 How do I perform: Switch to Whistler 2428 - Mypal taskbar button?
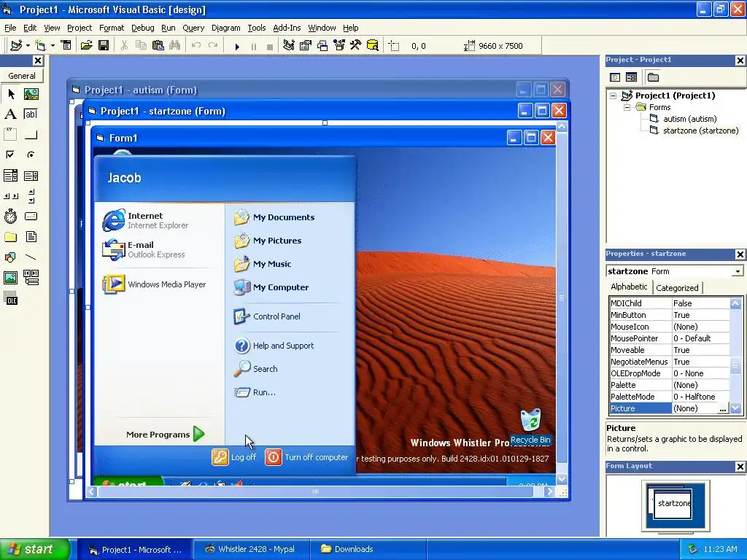point(251,549)
